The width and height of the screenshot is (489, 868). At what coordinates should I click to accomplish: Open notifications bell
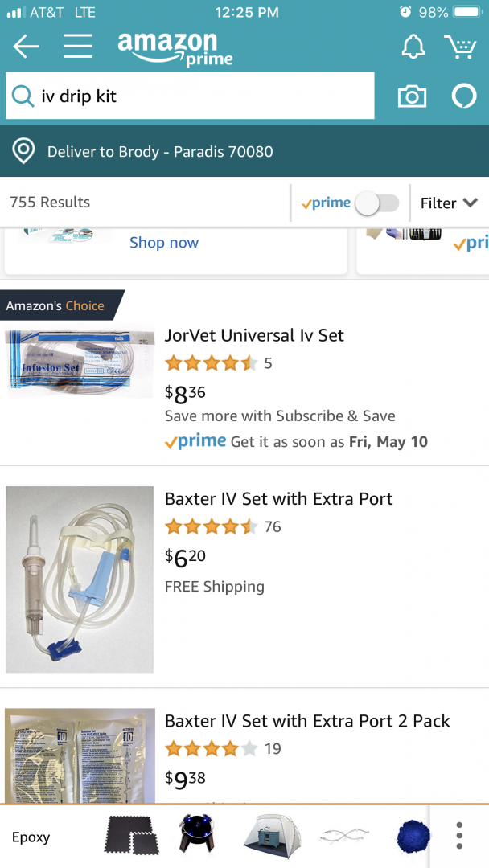click(x=413, y=47)
